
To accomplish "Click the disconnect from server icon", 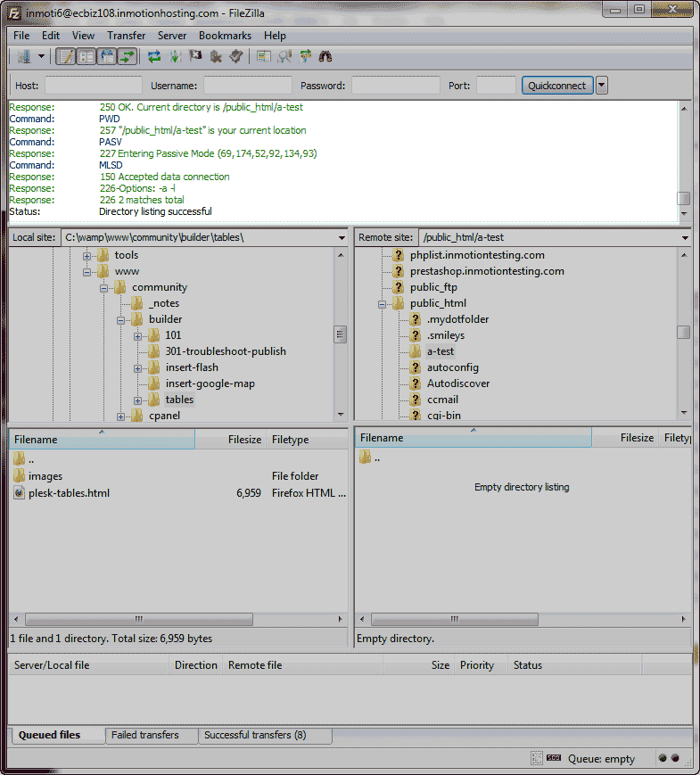I will pos(216,57).
